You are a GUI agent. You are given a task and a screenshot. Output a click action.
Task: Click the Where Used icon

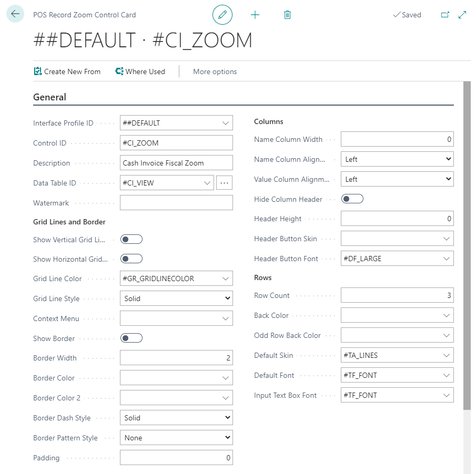click(x=119, y=71)
